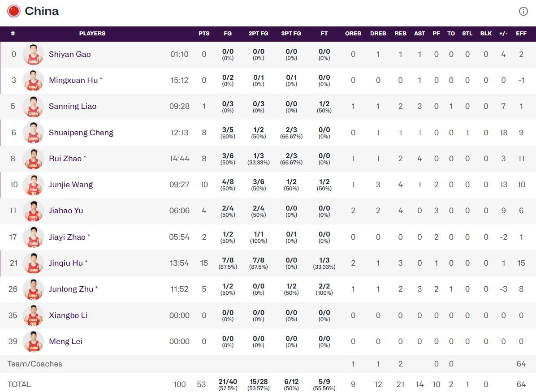Click total points value 53
This screenshot has height=392, width=536.
(x=201, y=384)
